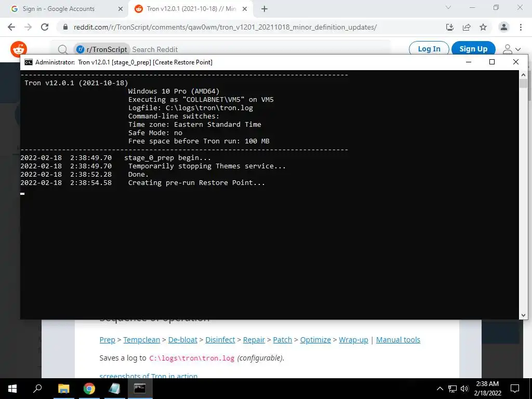Viewport: 532px width, 399px height.
Task: Open a new Chrome tab
Action: [264, 9]
